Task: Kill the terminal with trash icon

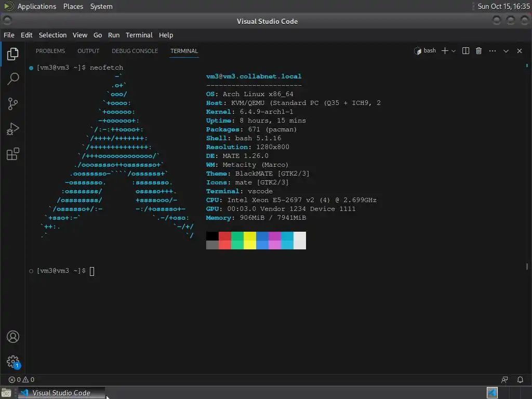Action: pyautogui.click(x=478, y=51)
